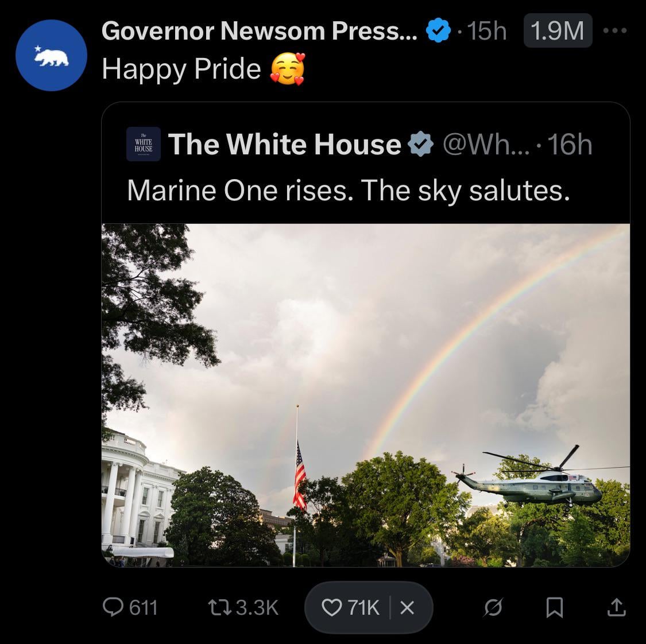
Task: Click the blue verified badge beside Governor Newsom
Action: point(438,31)
